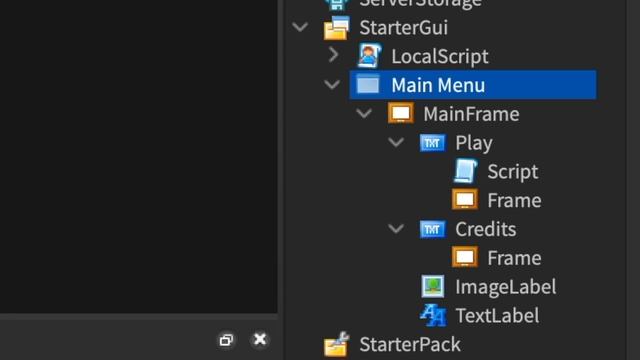The width and height of the screenshot is (640, 360).
Task: Click the ServerStorage icon
Action: click(x=337, y=4)
